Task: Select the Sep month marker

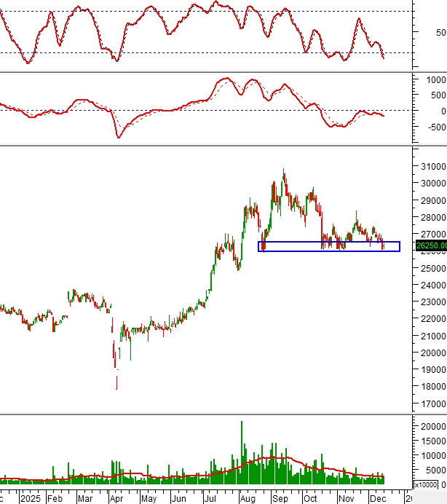Action: (x=280, y=498)
